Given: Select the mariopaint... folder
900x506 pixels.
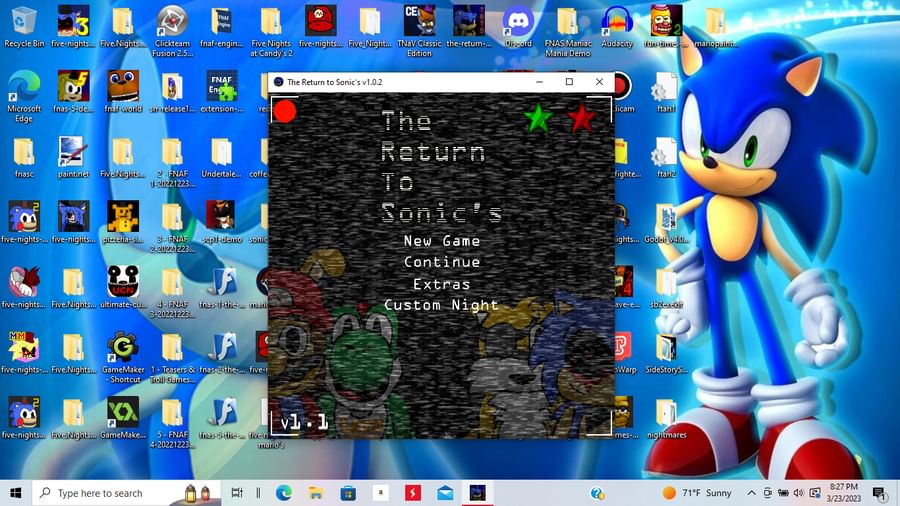Looking at the screenshot, I should pos(716,27).
